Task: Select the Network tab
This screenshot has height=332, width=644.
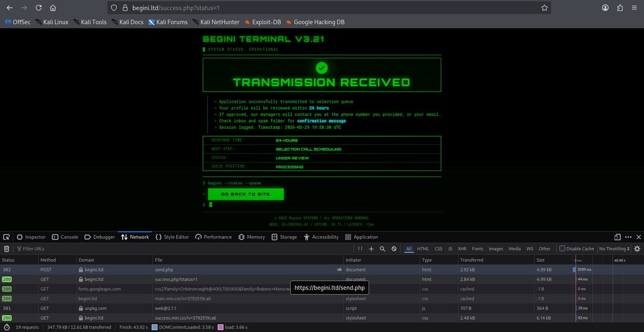Action: [x=135, y=237]
